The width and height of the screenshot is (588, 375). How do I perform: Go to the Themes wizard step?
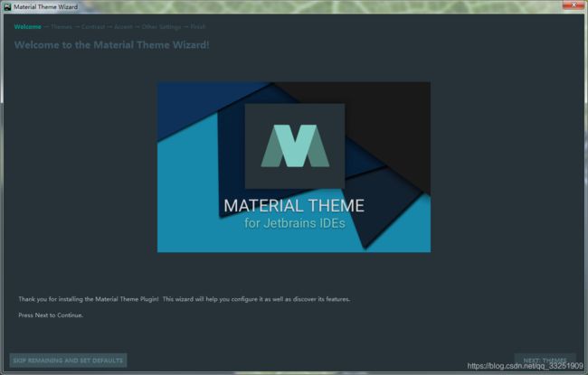[62, 26]
